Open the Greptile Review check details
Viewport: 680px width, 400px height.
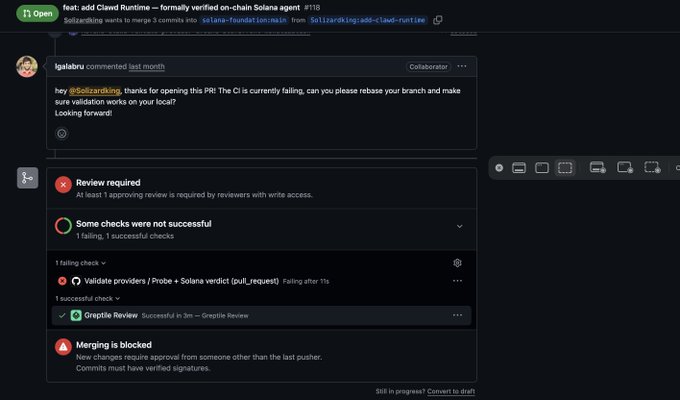pyautogui.click(x=111, y=315)
